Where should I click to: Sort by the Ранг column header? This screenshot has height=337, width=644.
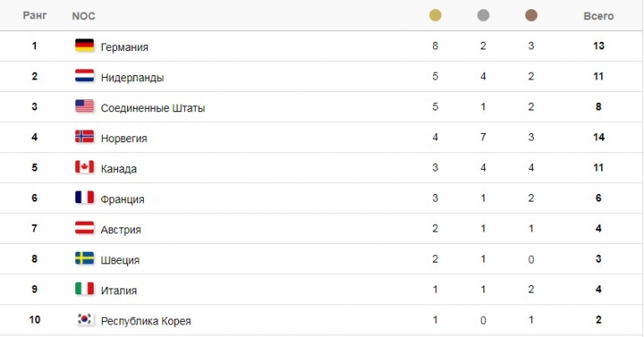[35, 16]
